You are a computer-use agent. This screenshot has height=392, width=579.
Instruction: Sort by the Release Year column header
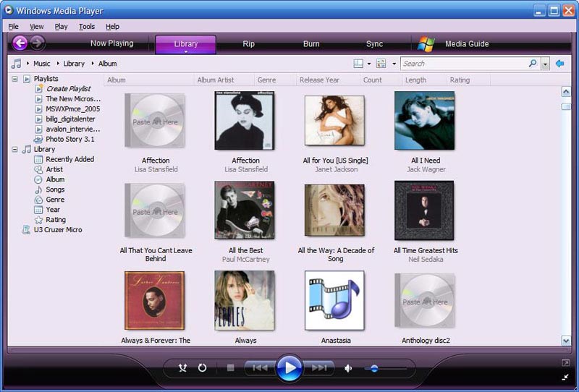(x=328, y=80)
